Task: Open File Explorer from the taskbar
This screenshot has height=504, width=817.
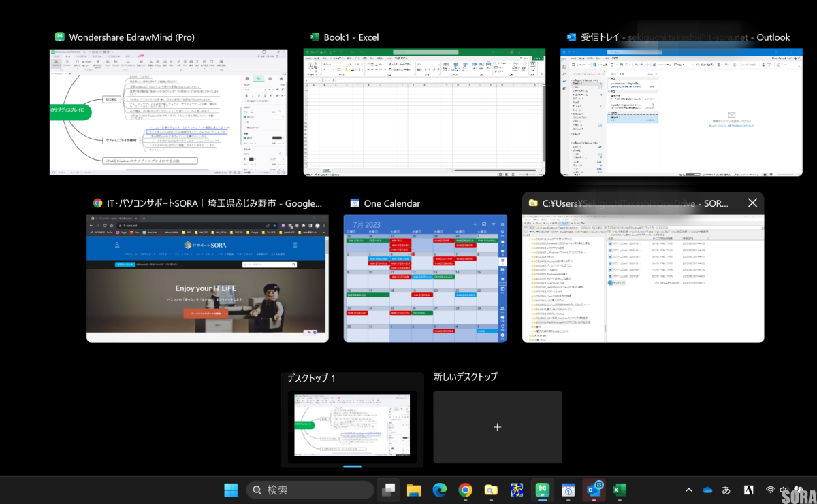Action: pos(413,490)
